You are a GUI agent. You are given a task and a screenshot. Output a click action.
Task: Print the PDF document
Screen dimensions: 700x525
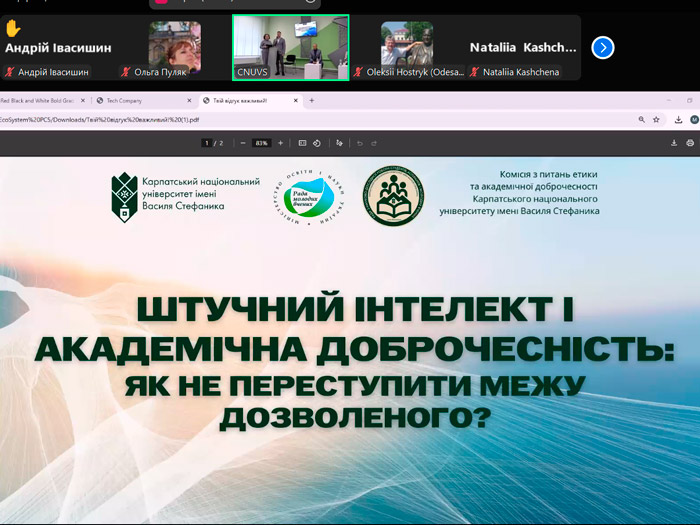(x=690, y=143)
